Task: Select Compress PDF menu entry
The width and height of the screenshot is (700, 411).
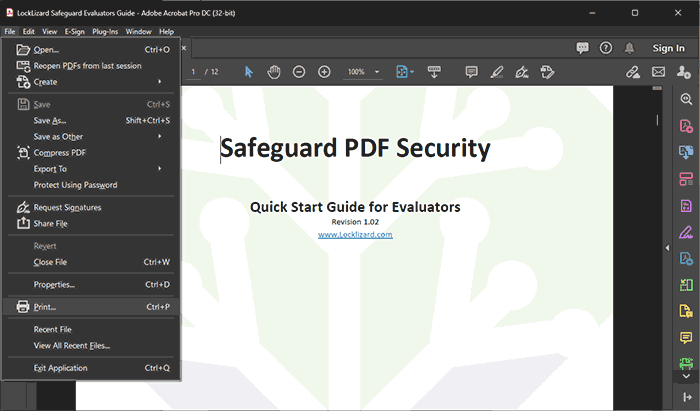Action: pos(92,153)
